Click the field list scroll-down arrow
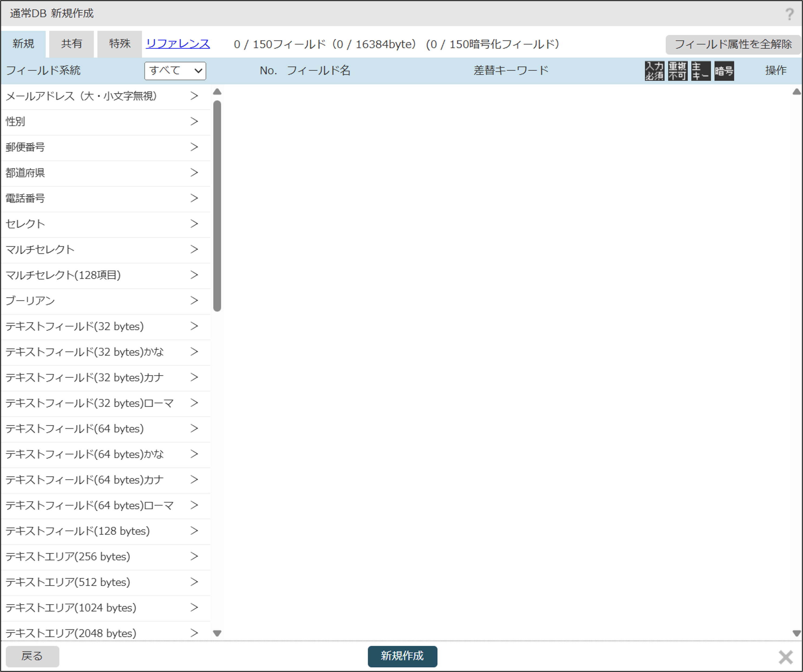The image size is (803, 672). pyautogui.click(x=217, y=633)
